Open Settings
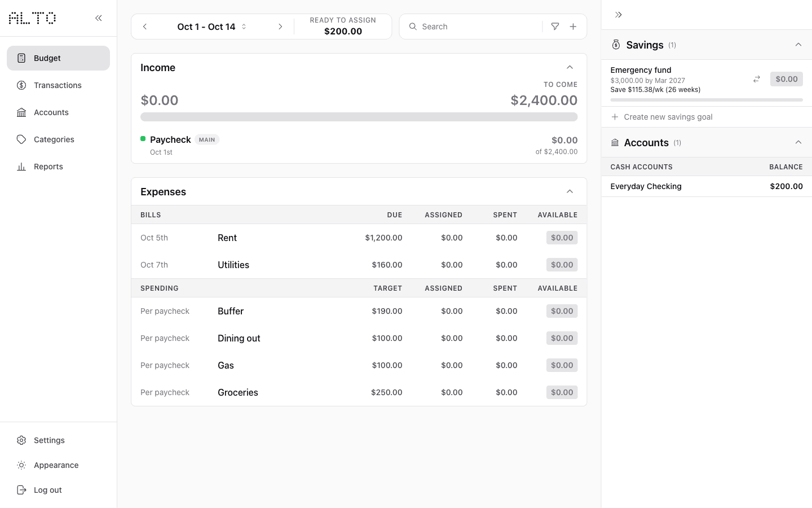The height and width of the screenshot is (508, 812). (x=58, y=440)
